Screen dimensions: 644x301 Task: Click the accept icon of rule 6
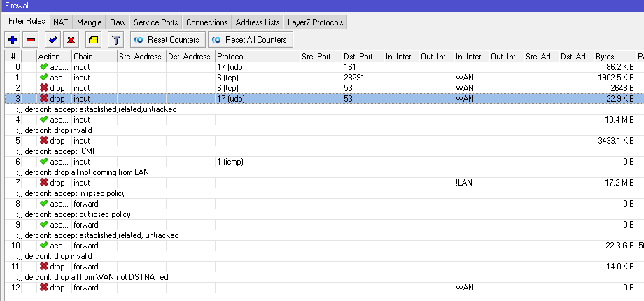(44, 161)
